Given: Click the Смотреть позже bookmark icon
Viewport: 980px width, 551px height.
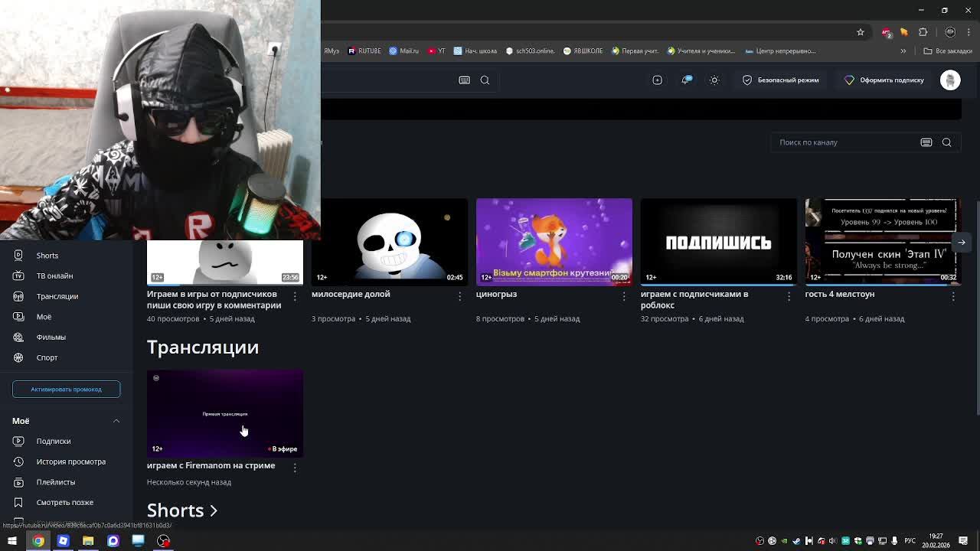Looking at the screenshot, I should pyautogui.click(x=18, y=502).
